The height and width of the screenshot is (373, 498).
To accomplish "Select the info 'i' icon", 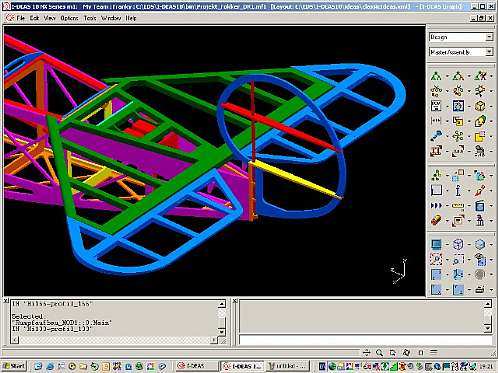I will 458,191.
